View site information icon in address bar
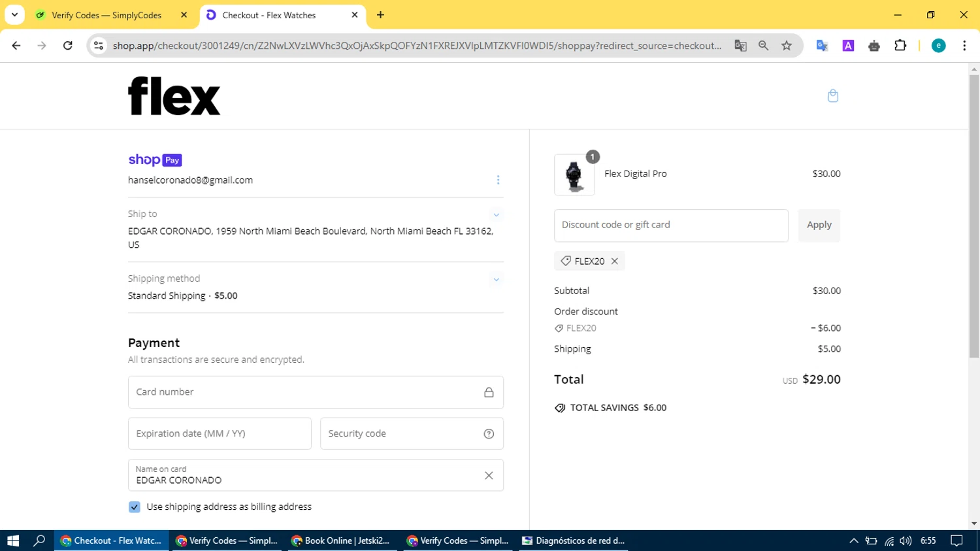The width and height of the screenshot is (980, 551). point(99,46)
